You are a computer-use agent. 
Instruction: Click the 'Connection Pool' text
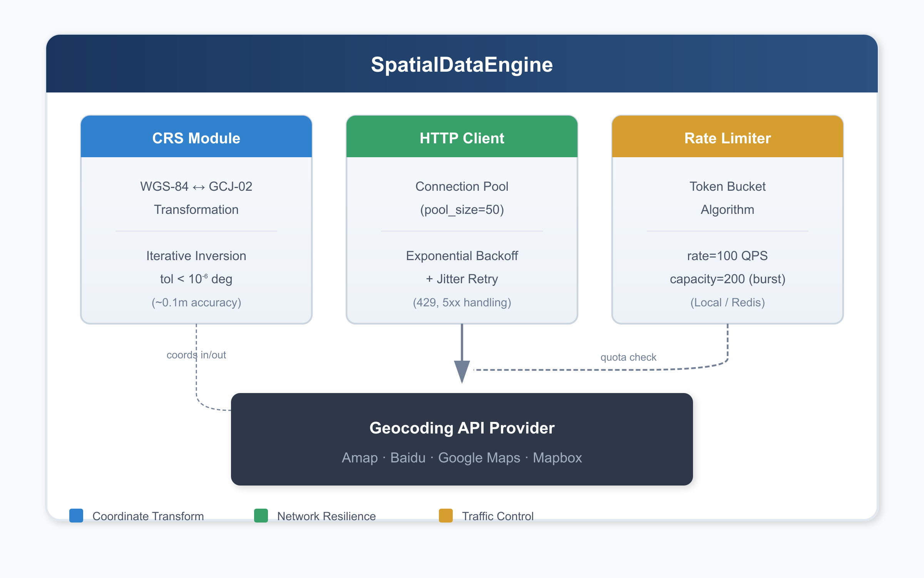[x=462, y=187]
